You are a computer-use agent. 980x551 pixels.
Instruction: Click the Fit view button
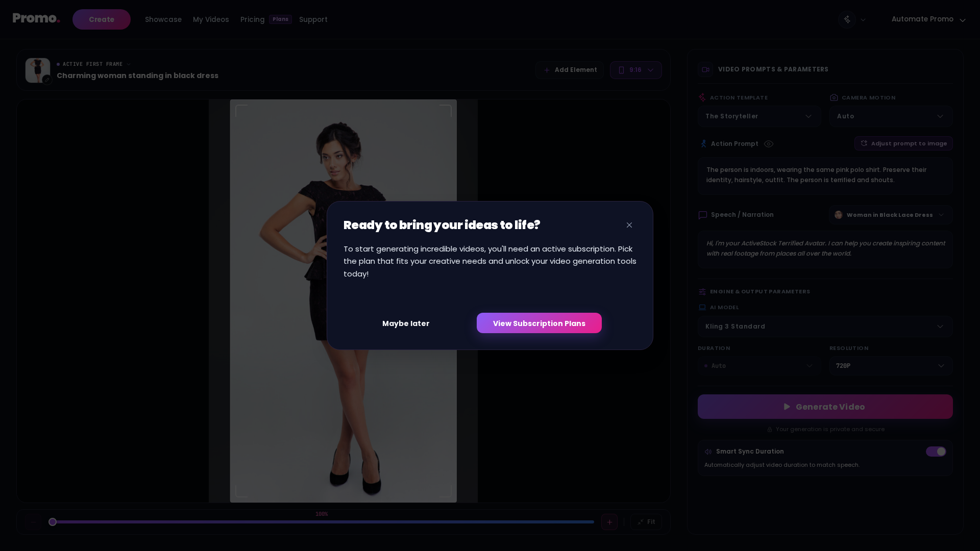(646, 522)
